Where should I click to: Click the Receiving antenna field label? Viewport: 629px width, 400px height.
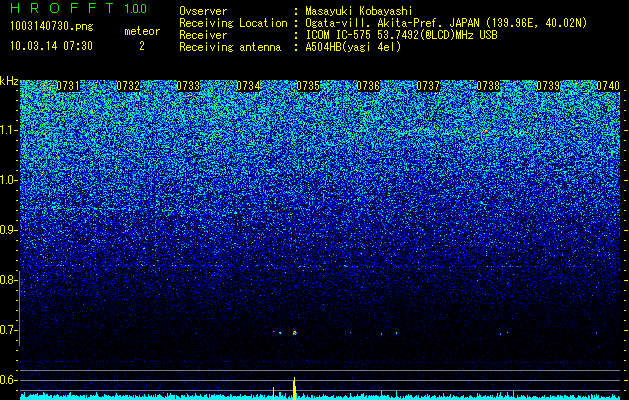(x=230, y=47)
